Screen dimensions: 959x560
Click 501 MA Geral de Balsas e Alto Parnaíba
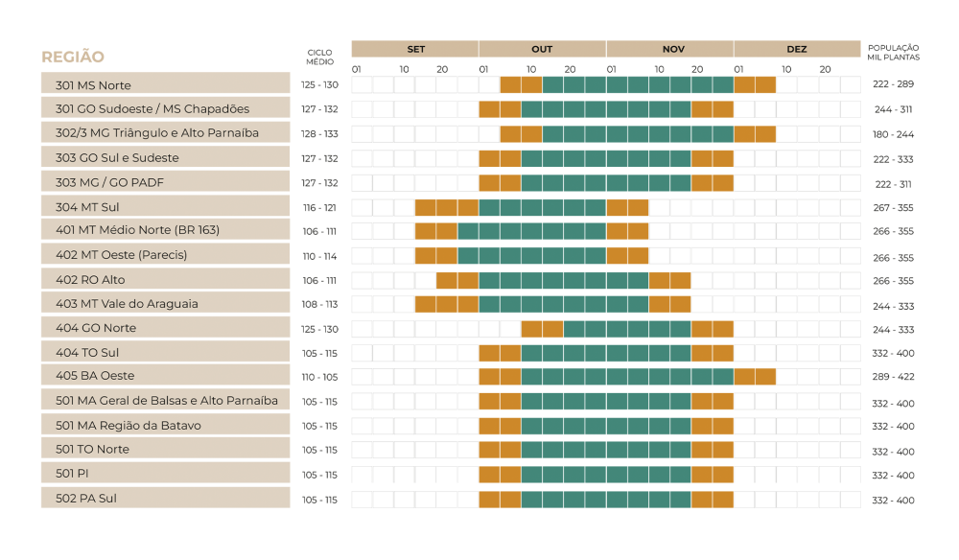tap(167, 401)
